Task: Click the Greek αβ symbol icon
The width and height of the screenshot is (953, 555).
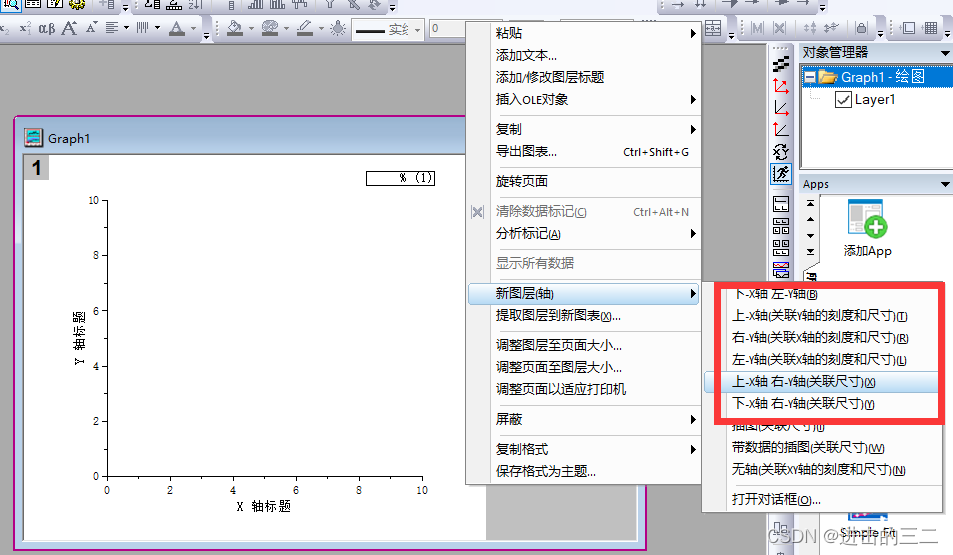Action: 47,28
